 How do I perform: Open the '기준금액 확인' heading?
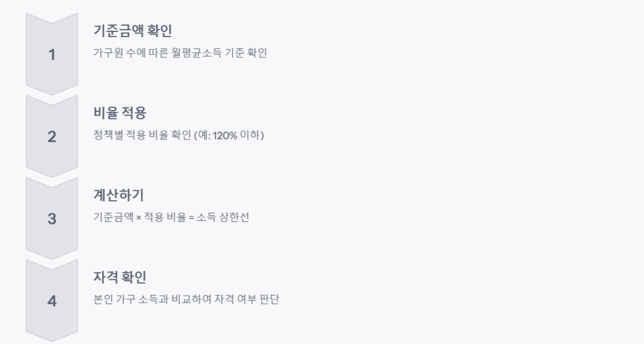click(x=132, y=30)
